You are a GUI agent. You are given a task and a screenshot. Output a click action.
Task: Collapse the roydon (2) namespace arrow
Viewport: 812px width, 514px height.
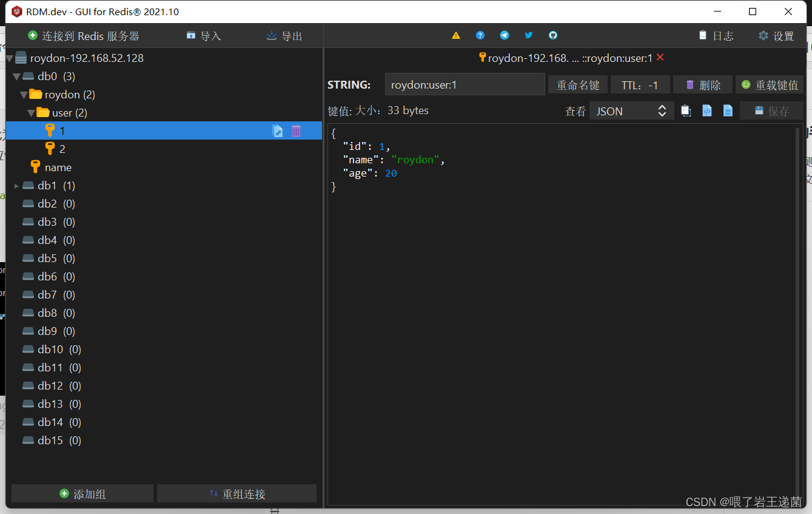click(24, 95)
